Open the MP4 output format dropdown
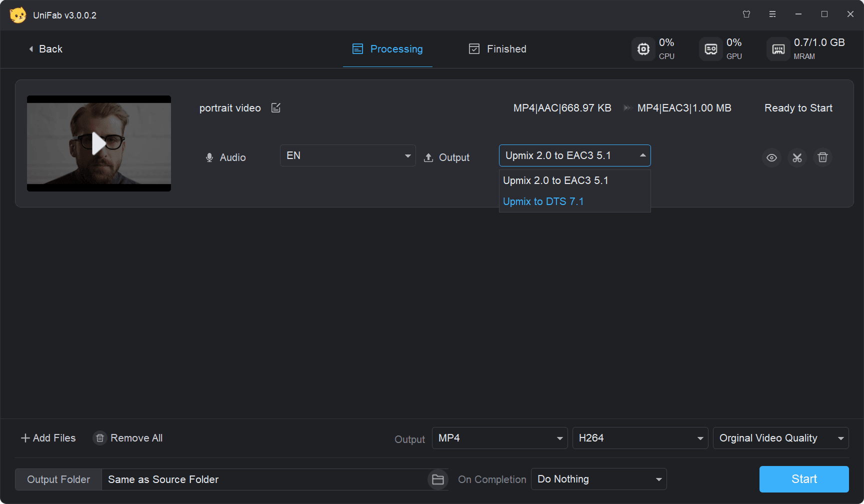The image size is (864, 504). 500,438
